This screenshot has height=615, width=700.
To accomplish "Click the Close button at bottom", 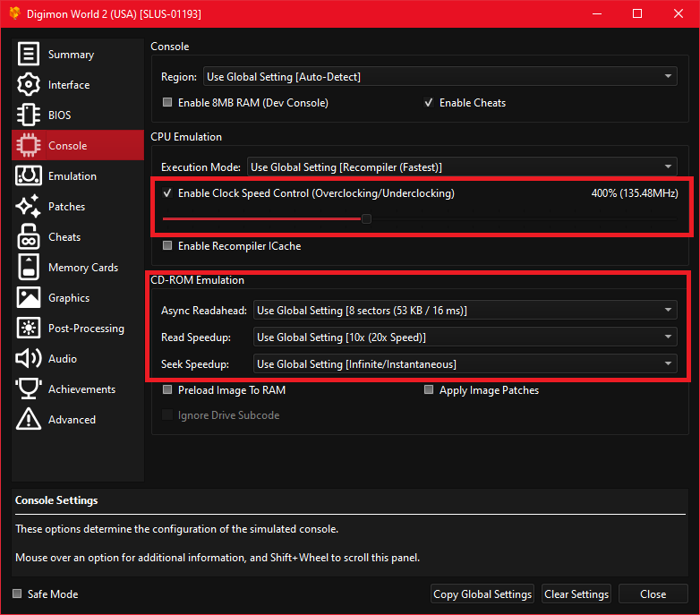I will point(653,594).
